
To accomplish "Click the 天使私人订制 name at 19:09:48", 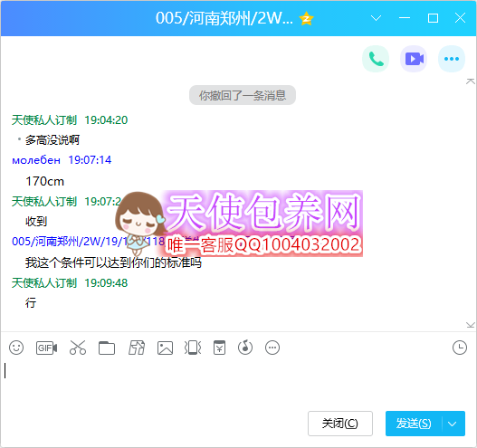I will click(x=44, y=283).
